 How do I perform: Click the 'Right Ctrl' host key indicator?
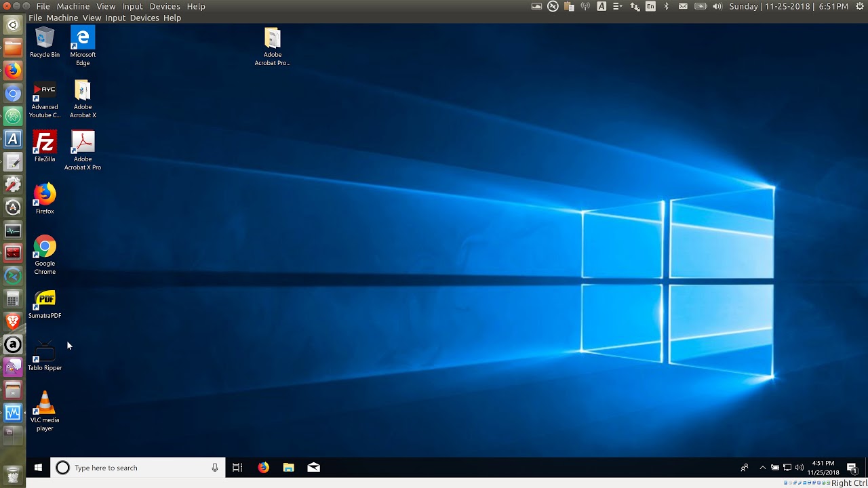(x=849, y=483)
